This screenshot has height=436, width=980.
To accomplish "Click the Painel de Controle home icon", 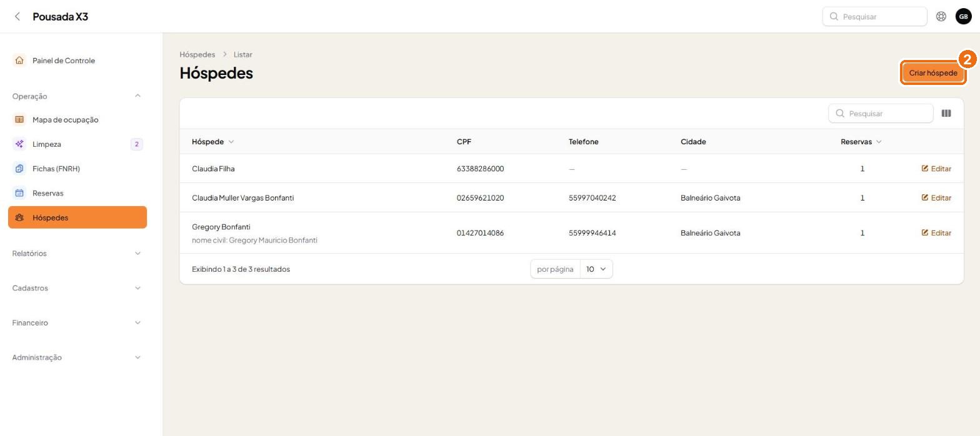I will (19, 61).
